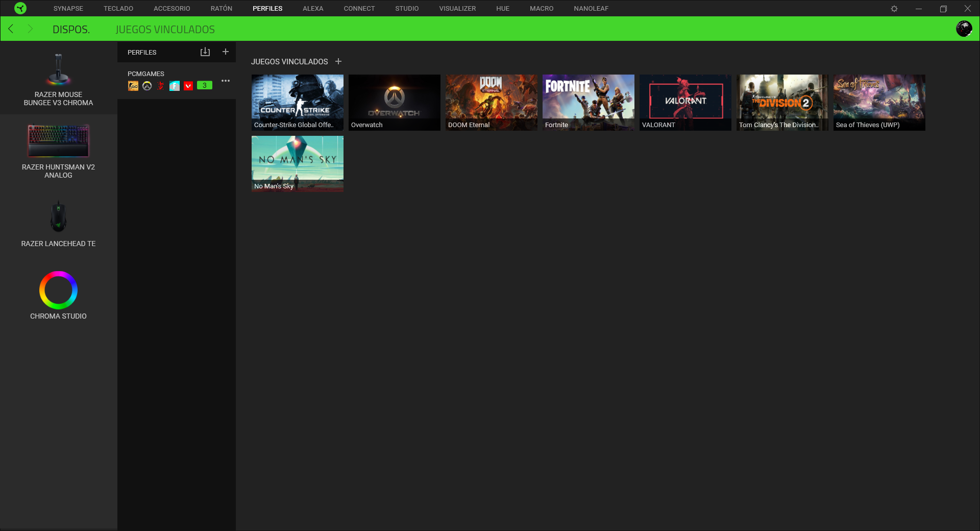The image size is (980, 531).
Task: Switch to the RATÓN tab
Action: (x=222, y=9)
